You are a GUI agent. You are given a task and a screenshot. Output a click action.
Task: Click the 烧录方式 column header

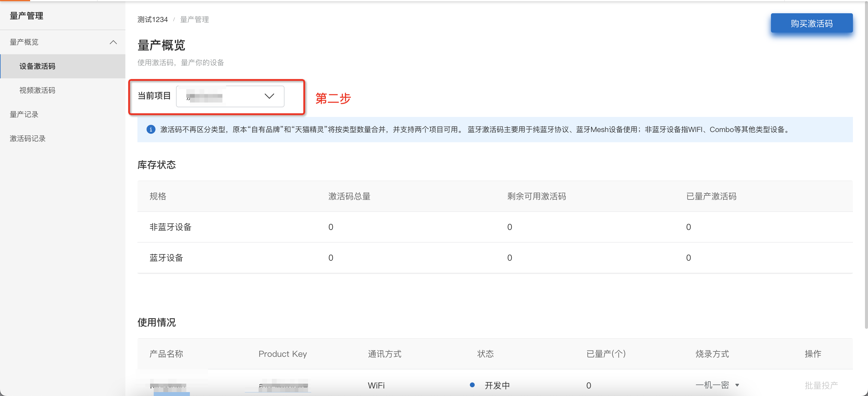pos(712,354)
